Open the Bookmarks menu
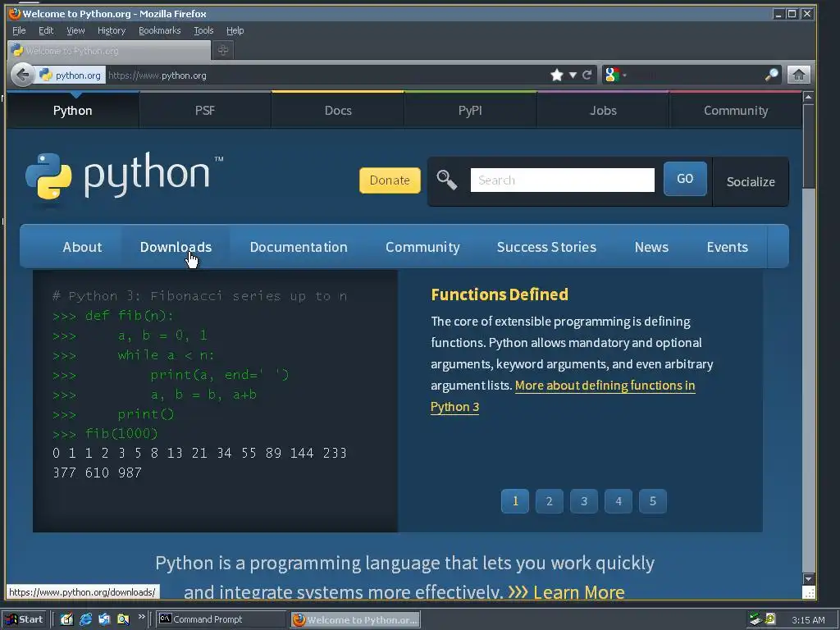840x630 pixels. [x=160, y=30]
